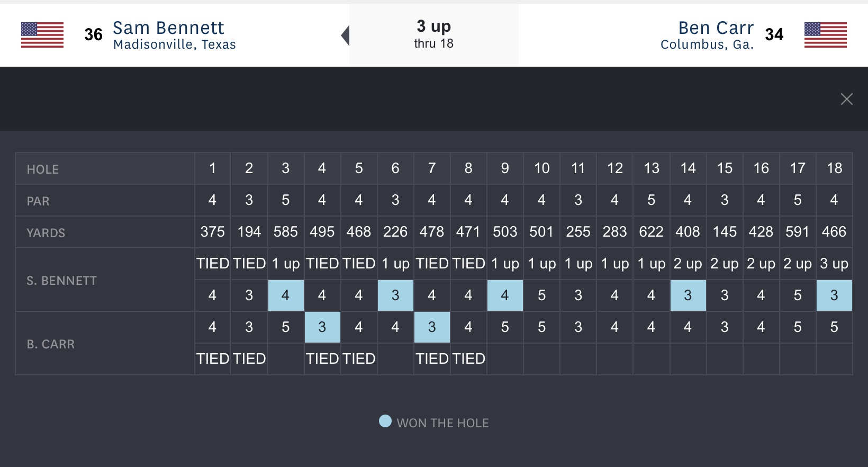
Task: Click the Won The Hole legend circle
Action: click(385, 421)
